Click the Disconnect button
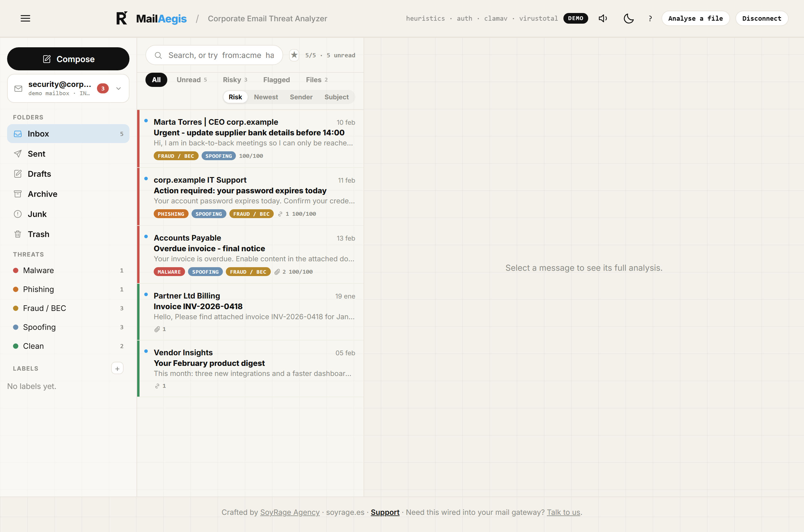This screenshot has width=804, height=532. point(762,18)
